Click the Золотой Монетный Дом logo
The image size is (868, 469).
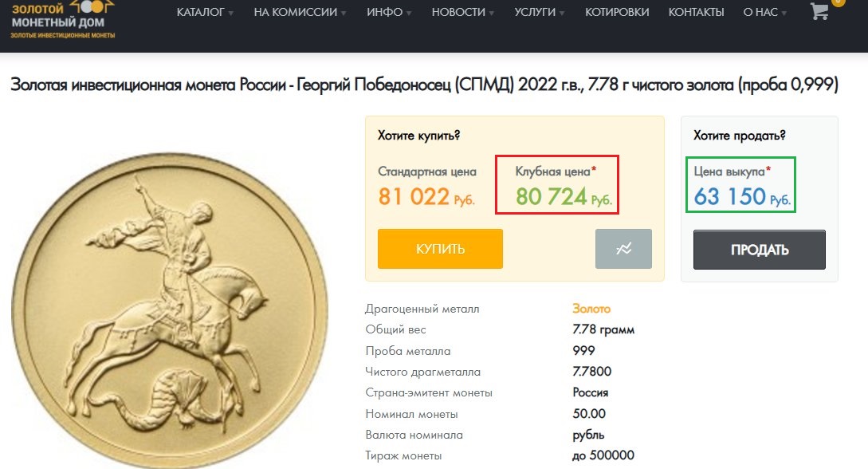pyautogui.click(x=62, y=20)
